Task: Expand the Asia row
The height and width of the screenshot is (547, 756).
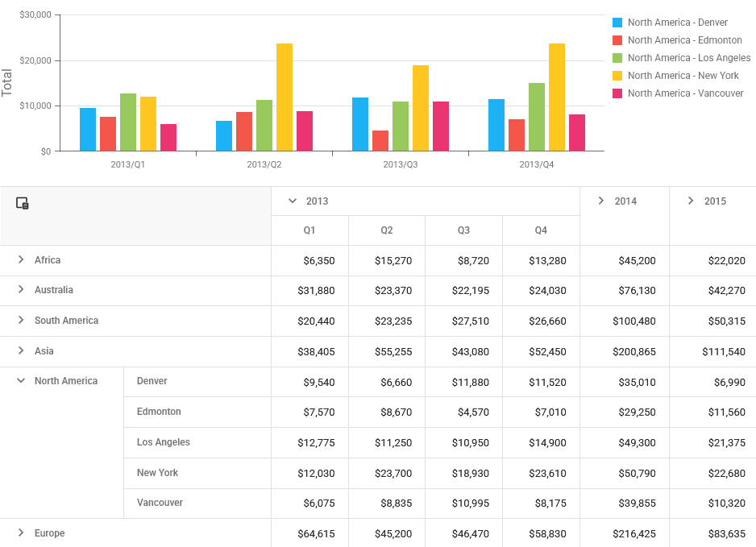Action: pyautogui.click(x=21, y=351)
